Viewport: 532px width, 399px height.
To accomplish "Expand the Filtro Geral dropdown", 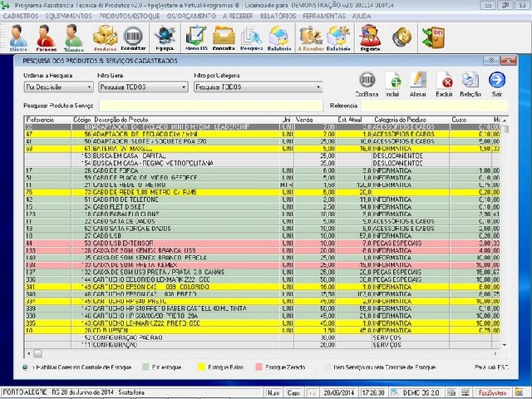I will [x=184, y=87].
